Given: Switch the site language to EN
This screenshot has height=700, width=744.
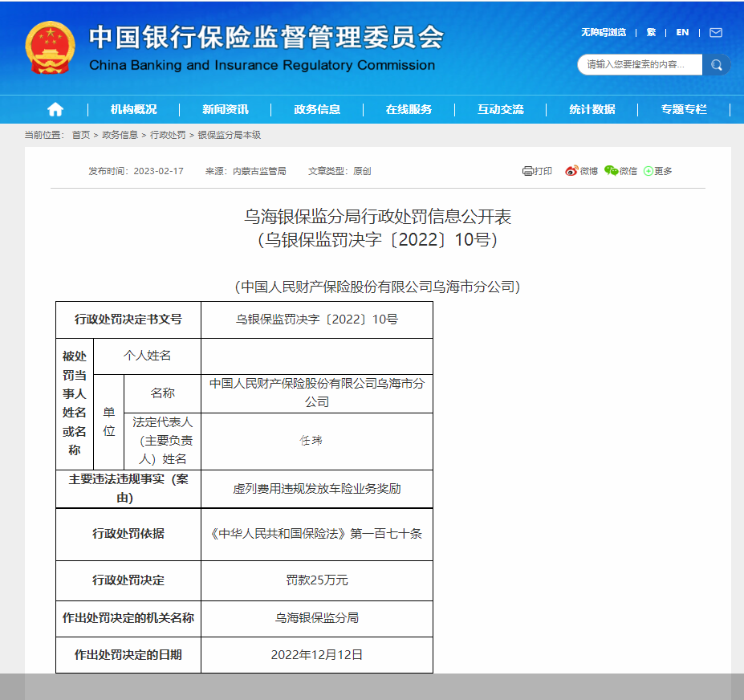Looking at the screenshot, I should pyautogui.click(x=681, y=33).
